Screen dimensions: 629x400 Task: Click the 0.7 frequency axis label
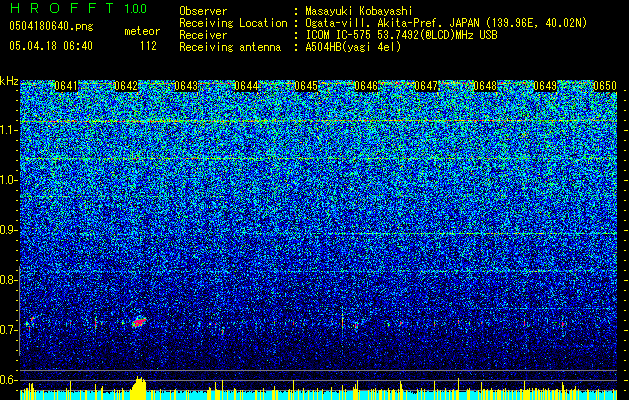click(8, 330)
